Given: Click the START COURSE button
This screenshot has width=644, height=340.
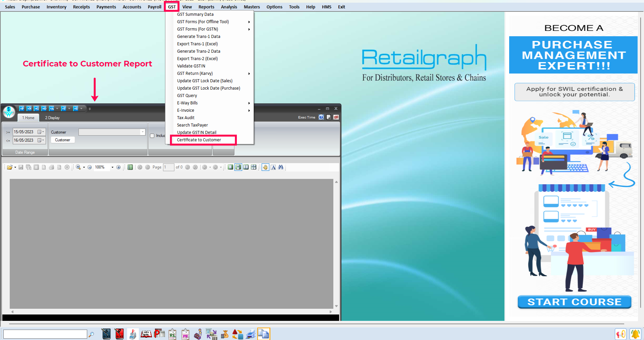Looking at the screenshot, I should click(x=575, y=302).
